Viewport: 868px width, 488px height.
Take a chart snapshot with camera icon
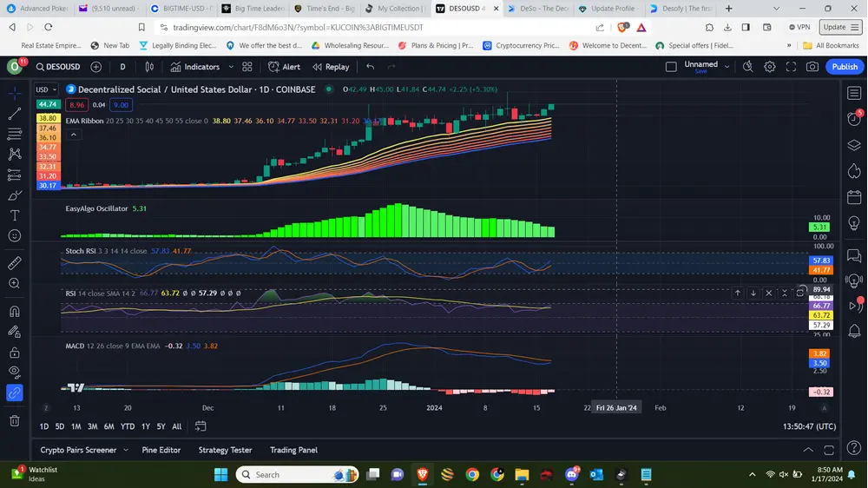[812, 67]
